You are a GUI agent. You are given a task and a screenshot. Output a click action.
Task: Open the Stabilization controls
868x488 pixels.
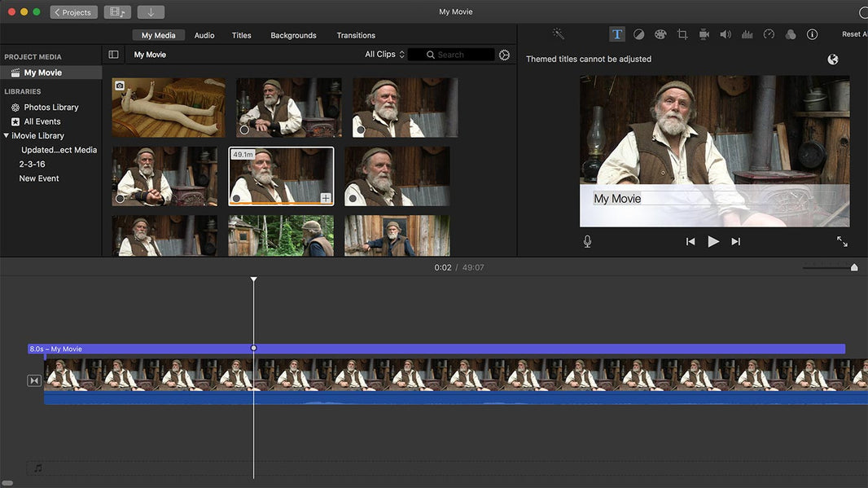tap(704, 33)
